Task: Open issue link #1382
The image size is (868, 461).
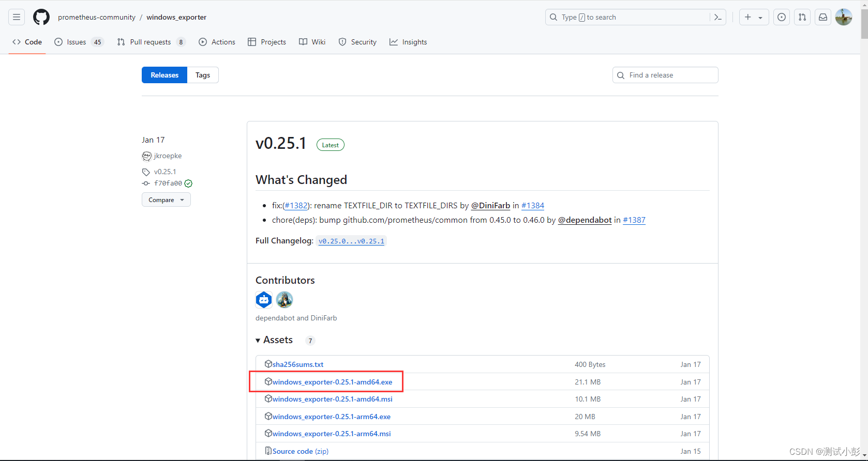Action: pyautogui.click(x=296, y=205)
